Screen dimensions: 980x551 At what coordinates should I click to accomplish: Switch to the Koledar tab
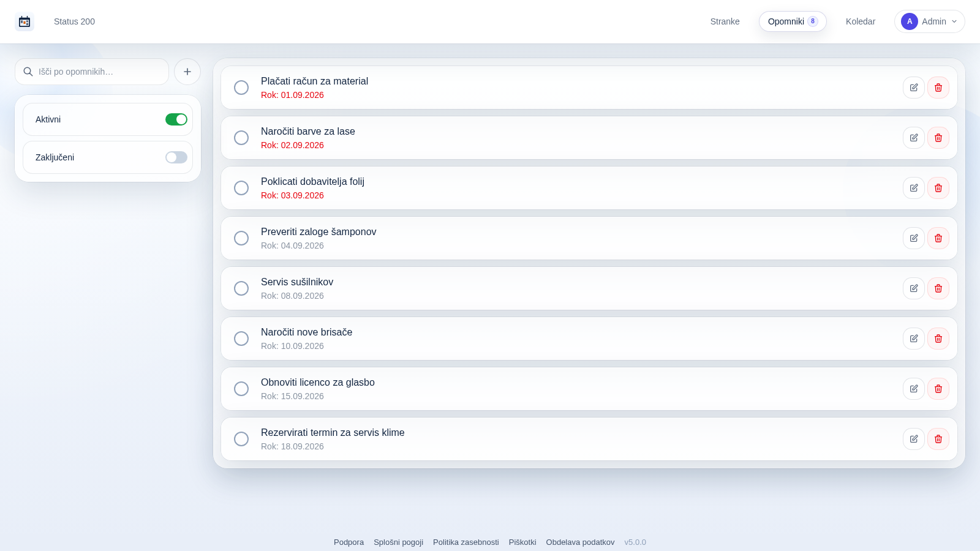tap(861, 21)
